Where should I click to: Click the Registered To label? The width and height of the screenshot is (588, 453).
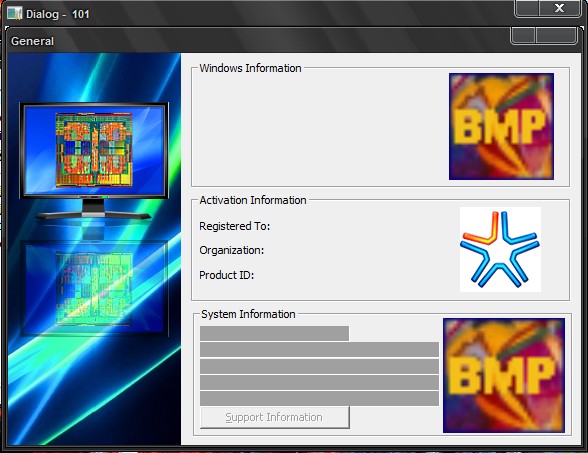point(234,226)
